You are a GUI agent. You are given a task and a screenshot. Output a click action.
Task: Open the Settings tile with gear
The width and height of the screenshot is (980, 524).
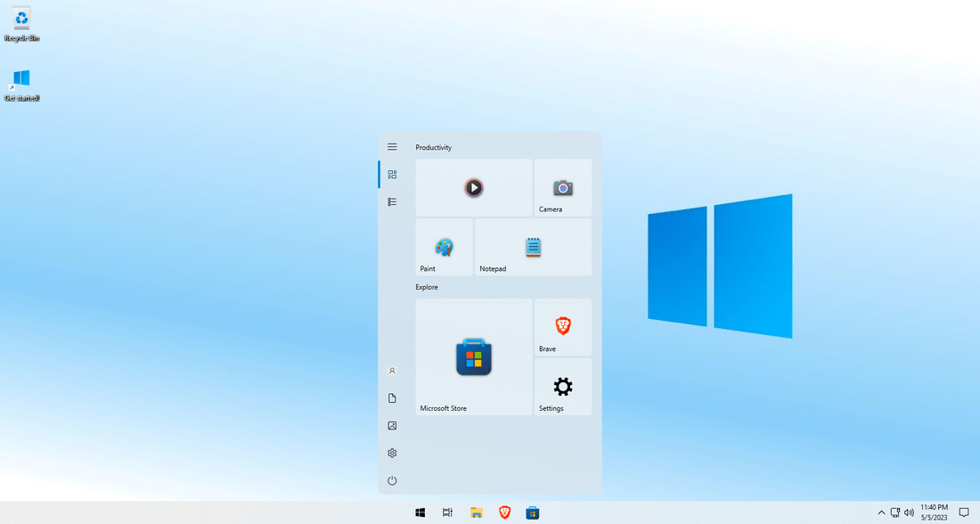click(563, 387)
